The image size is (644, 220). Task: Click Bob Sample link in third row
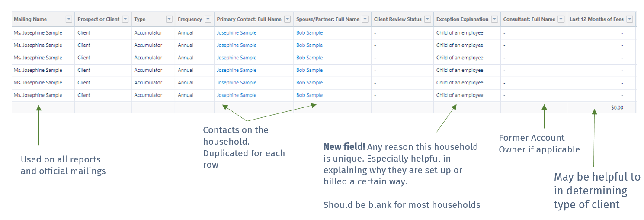(309, 58)
